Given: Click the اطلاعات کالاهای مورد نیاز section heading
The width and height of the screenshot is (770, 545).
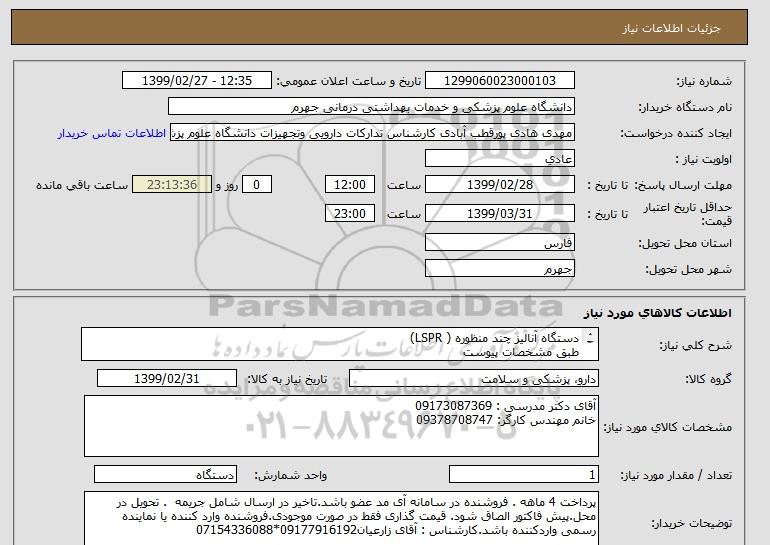Looking at the screenshot, I should [x=657, y=313].
